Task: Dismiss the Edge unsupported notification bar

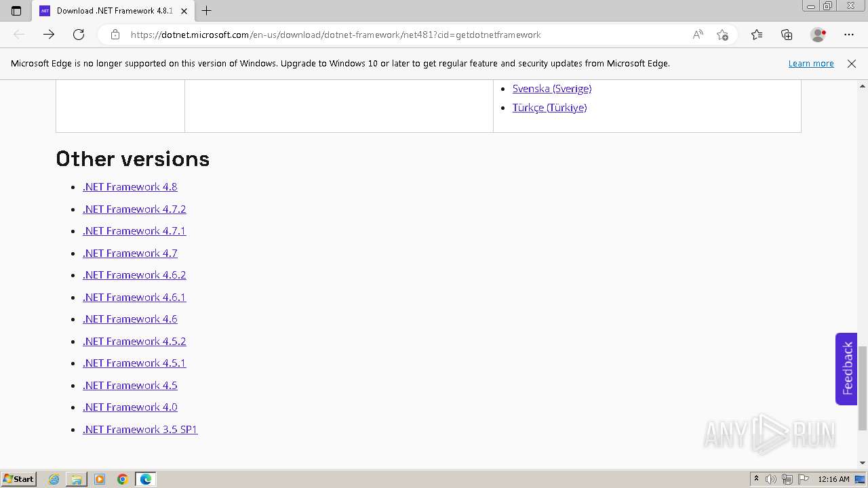Action: click(x=852, y=63)
